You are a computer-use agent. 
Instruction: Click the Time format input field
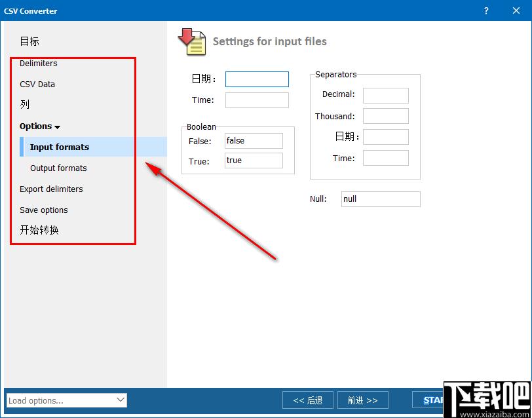[257, 100]
